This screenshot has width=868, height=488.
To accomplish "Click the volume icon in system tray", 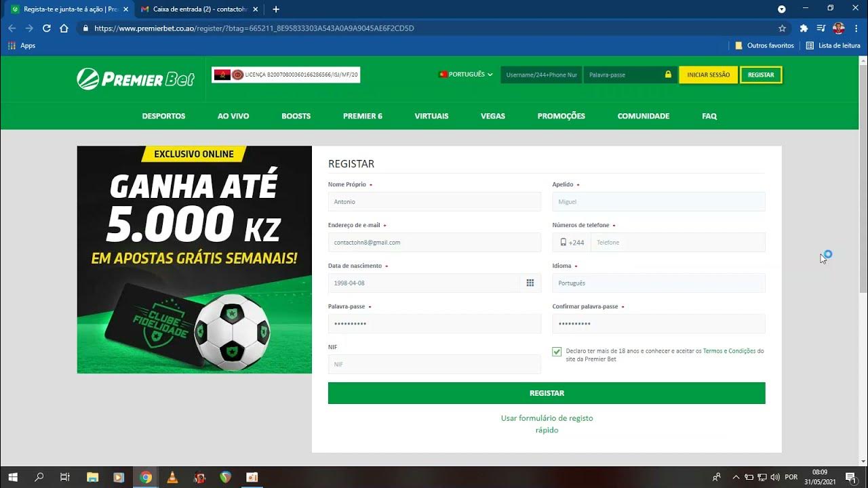I will (x=775, y=477).
